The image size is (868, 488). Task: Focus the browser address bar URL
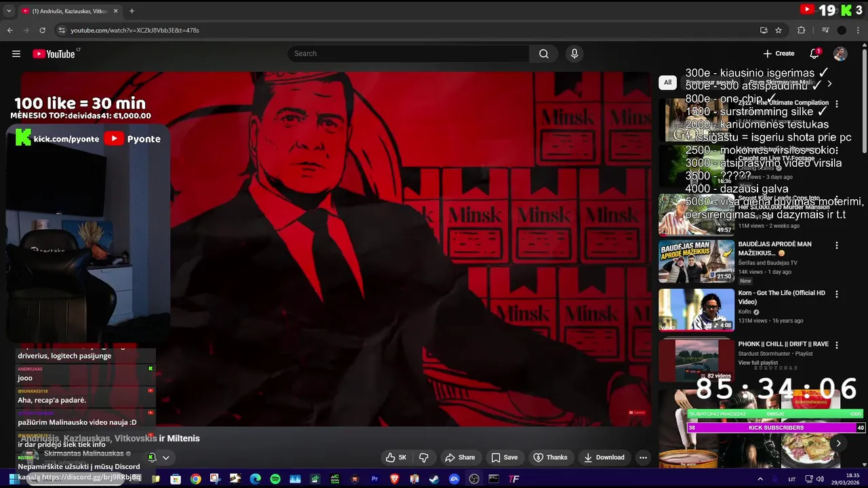pyautogui.click(x=135, y=30)
